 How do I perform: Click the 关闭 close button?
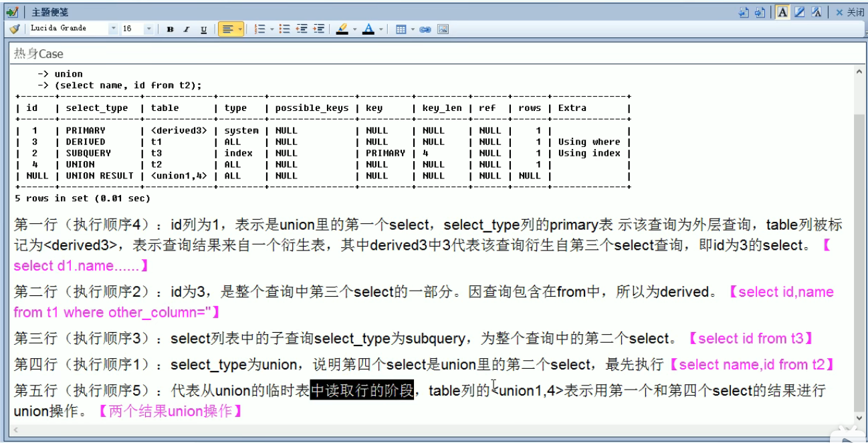[x=849, y=11]
